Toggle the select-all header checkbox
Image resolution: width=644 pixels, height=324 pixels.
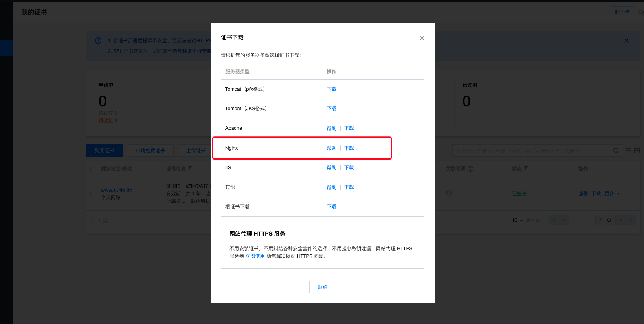point(94,169)
